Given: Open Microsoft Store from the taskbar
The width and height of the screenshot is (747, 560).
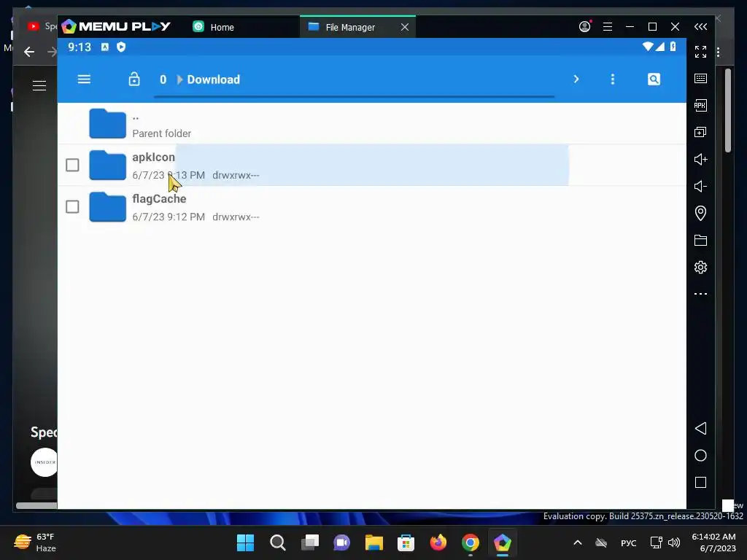Looking at the screenshot, I should (406, 542).
